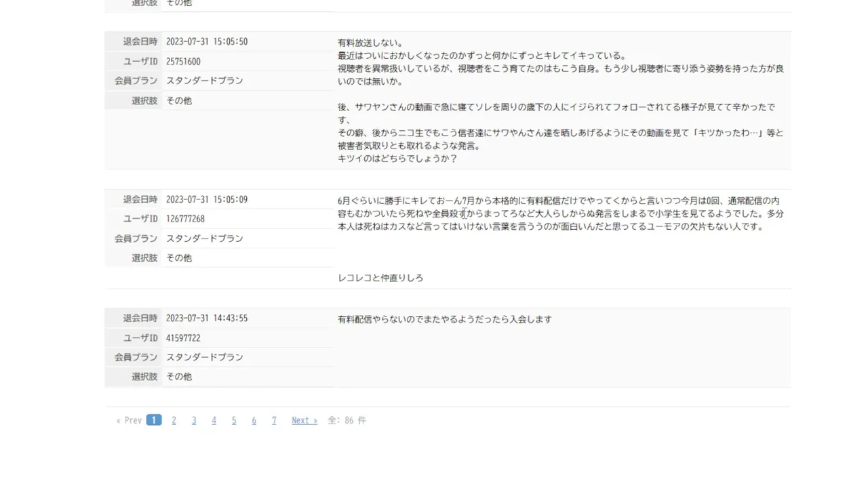Click スタンダードプラン for user 25751600
Screen dimensions: 868x488
click(205, 81)
